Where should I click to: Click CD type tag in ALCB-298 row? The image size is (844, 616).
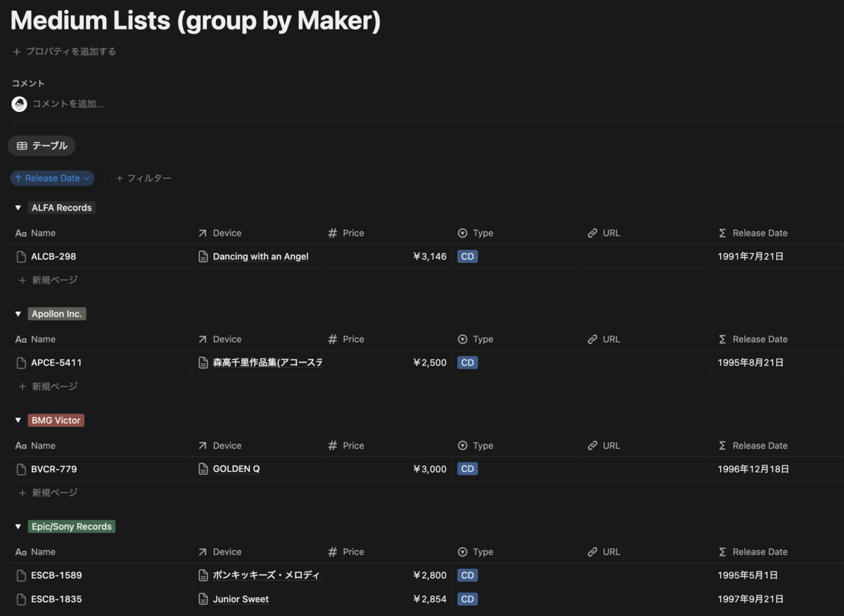coord(468,257)
